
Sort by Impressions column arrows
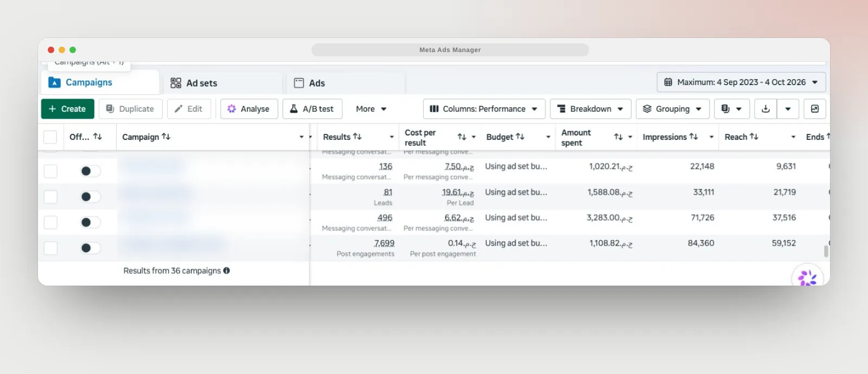coord(693,137)
